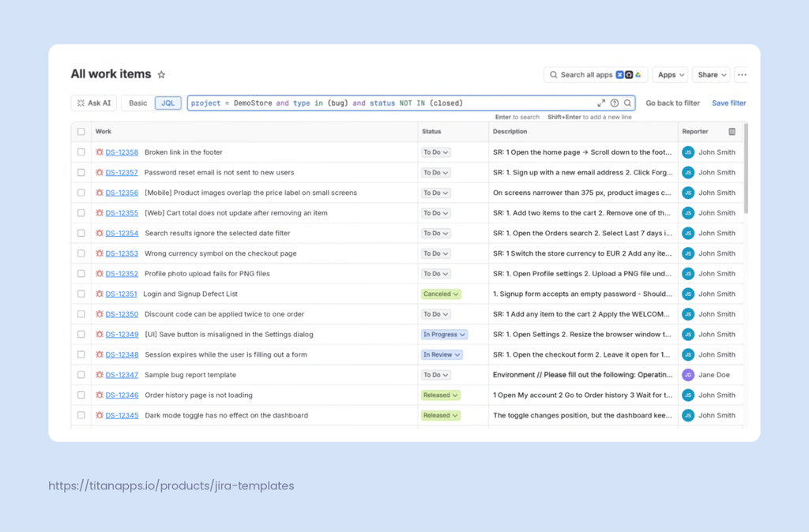
Task: Check the row for DS-12356
Action: pyautogui.click(x=81, y=193)
